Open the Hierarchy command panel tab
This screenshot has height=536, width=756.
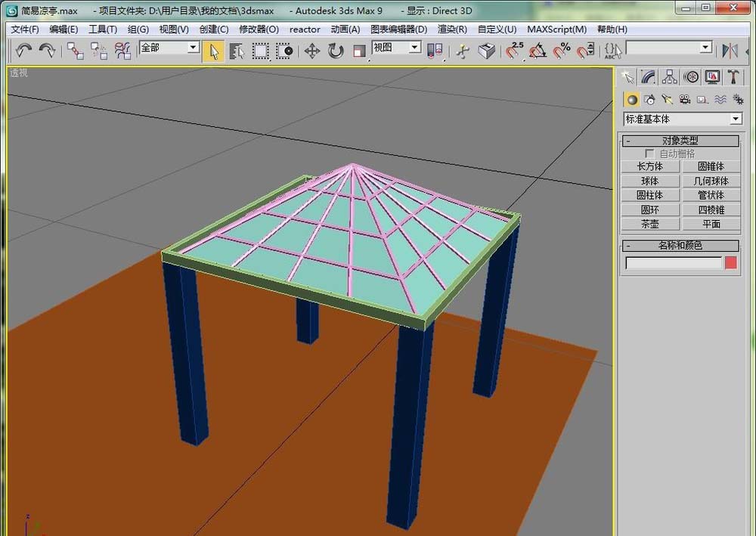click(x=670, y=77)
